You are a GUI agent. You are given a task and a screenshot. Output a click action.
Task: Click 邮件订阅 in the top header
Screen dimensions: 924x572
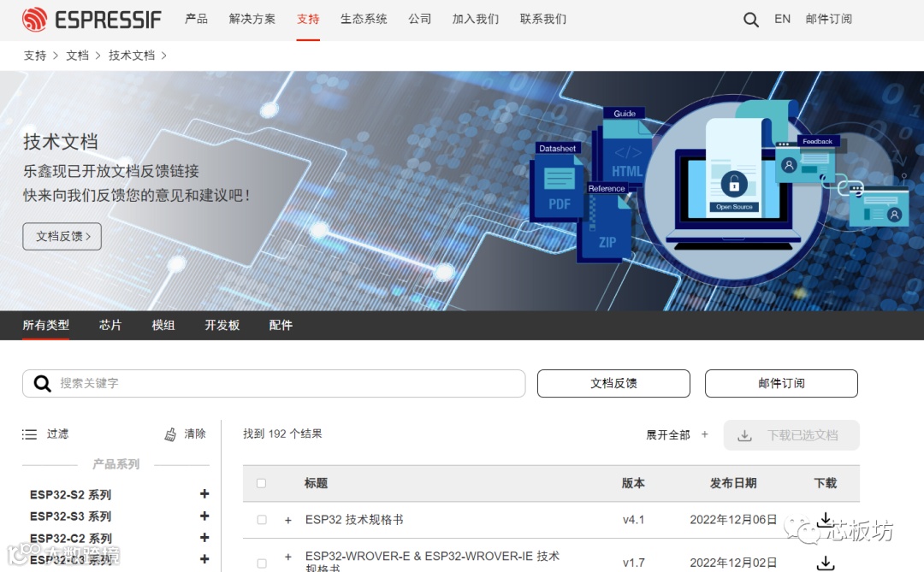[829, 19]
